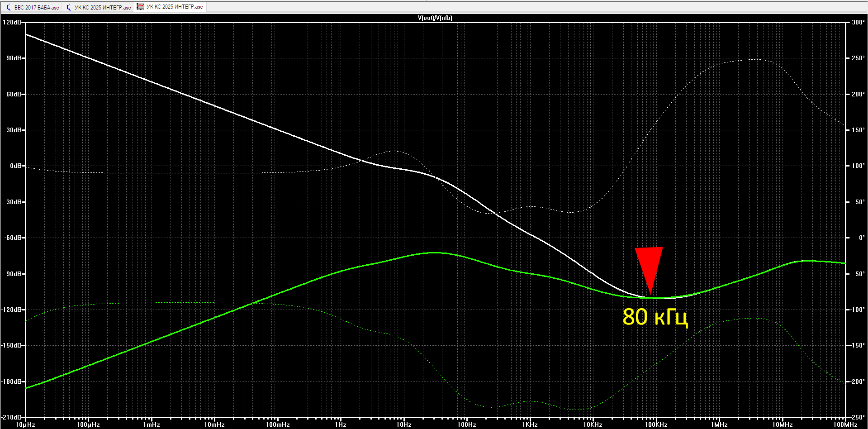The height and width of the screenshot is (429, 868).
Task: Click the 10µHz label on the frequency axis
Action: tap(25, 424)
